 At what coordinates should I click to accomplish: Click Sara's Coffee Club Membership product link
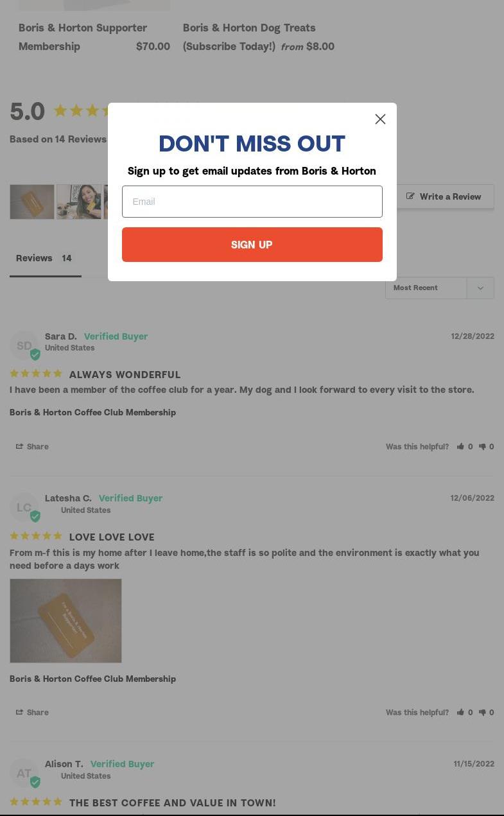pos(92,412)
